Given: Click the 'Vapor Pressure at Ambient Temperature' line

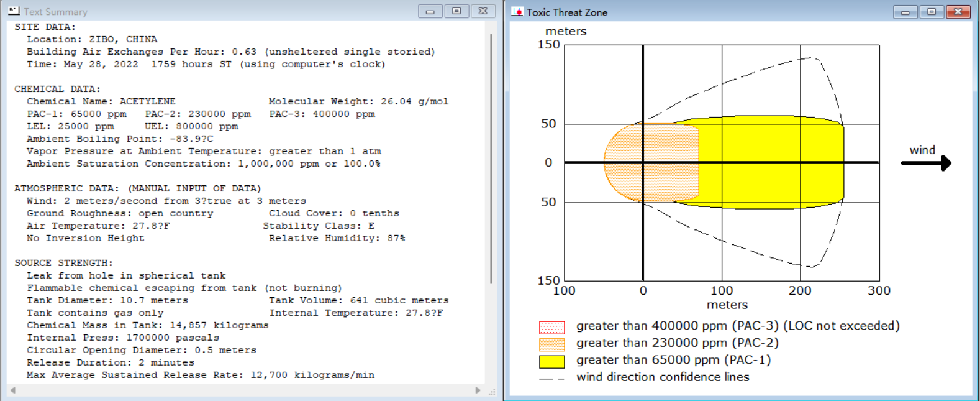Looking at the screenshot, I should 204,151.
